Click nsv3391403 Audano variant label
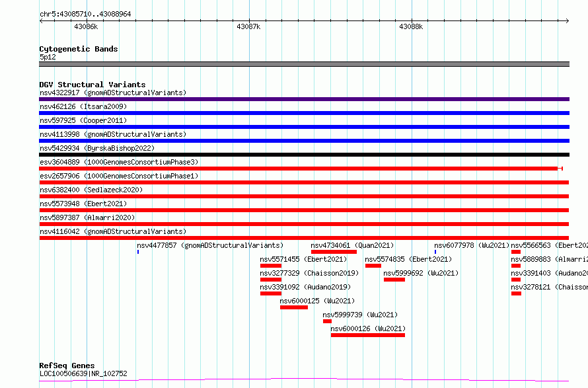588x388 pixels. click(x=550, y=273)
